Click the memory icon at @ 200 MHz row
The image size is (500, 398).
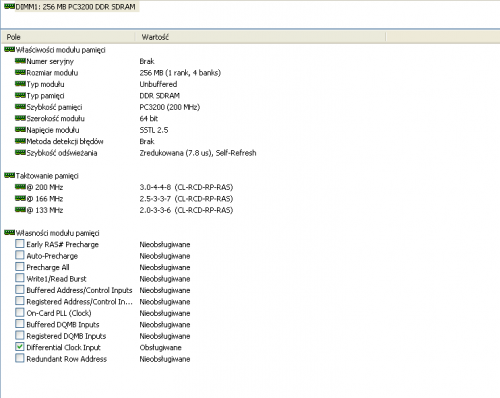coord(20,187)
